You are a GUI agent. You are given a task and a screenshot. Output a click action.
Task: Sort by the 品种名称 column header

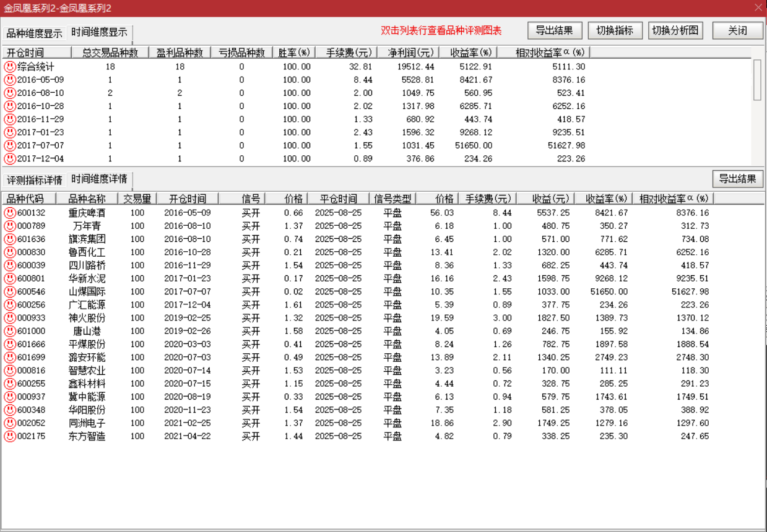coord(87,199)
